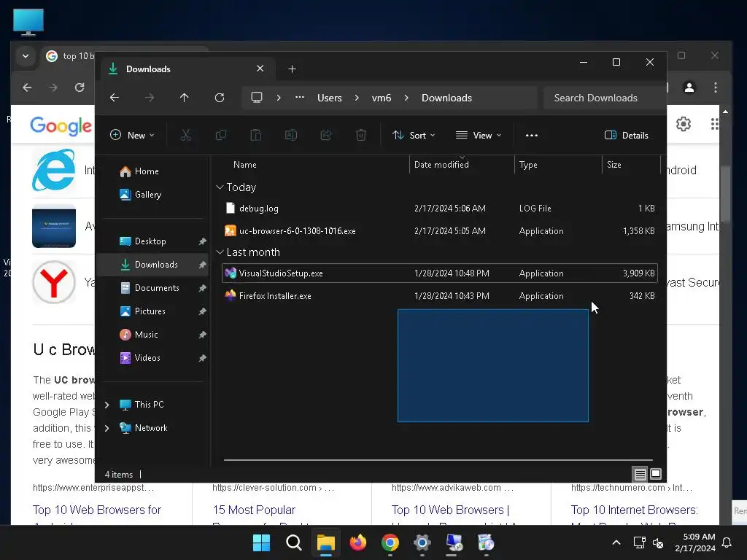The height and width of the screenshot is (560, 747).
Task: Go back in the Chrome window
Action: tap(27, 87)
